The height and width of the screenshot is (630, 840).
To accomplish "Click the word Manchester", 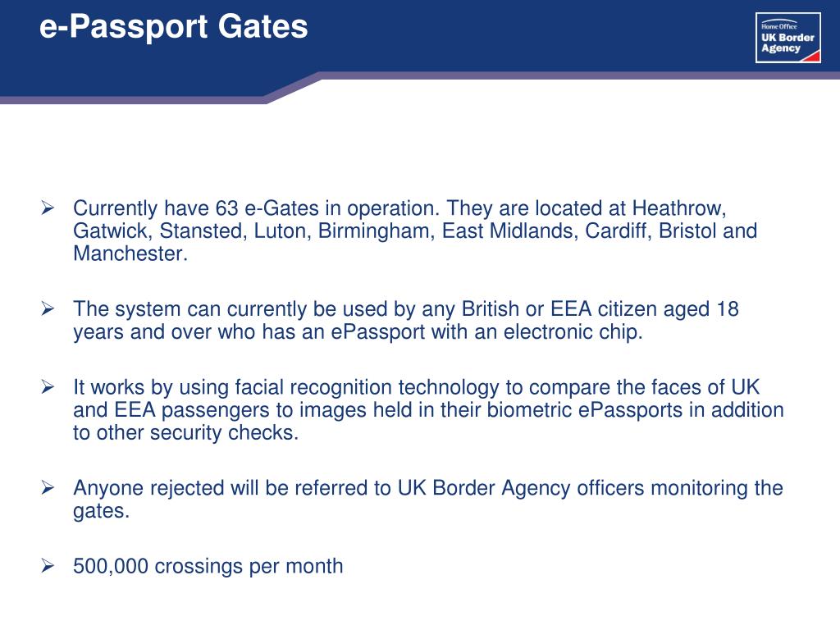I will (130, 253).
